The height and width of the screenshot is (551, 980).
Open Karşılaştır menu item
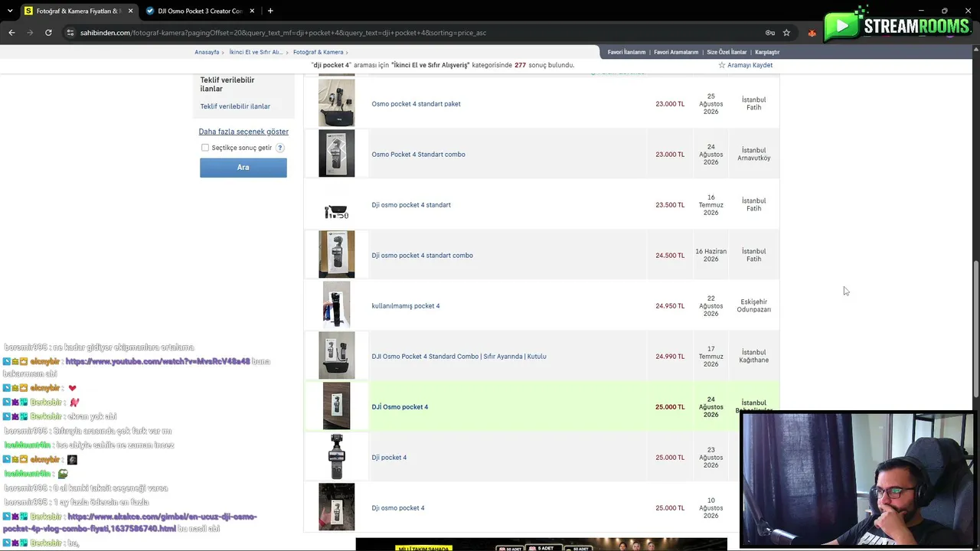tap(767, 52)
